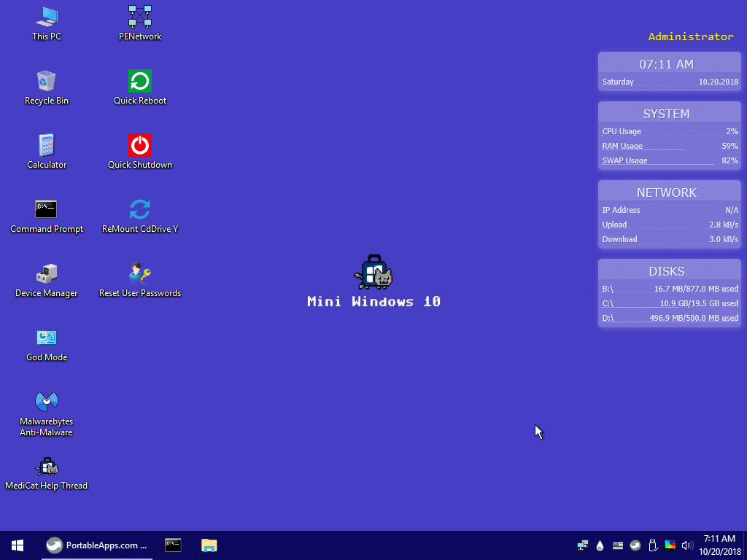Click the US flag keyboard language icon
Image resolution: width=747 pixels, height=560 pixels.
pos(618,545)
